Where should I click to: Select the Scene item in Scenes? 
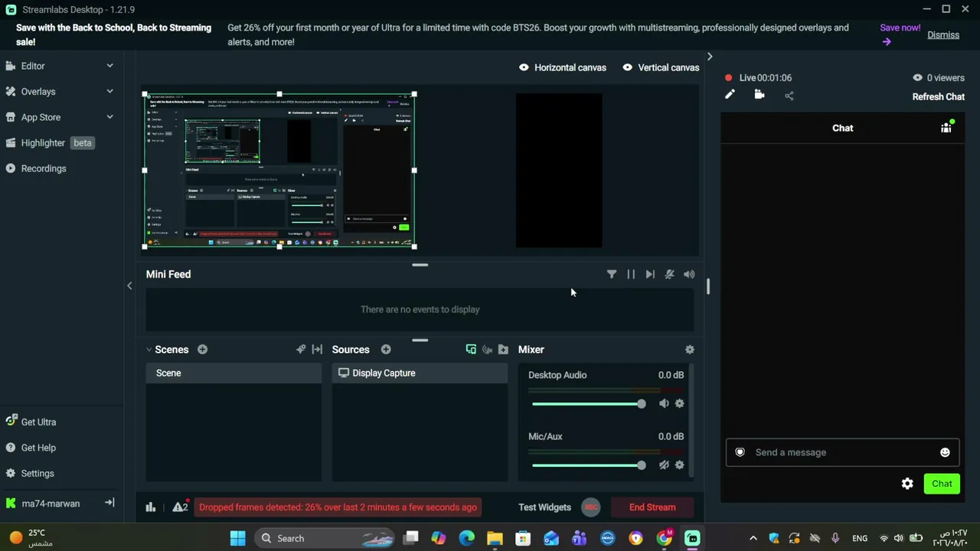coord(234,373)
